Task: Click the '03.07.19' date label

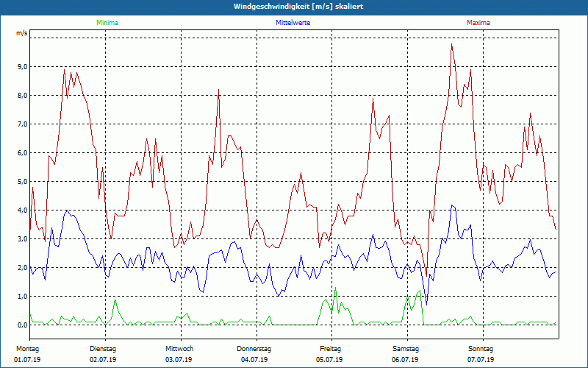Action: (x=179, y=360)
